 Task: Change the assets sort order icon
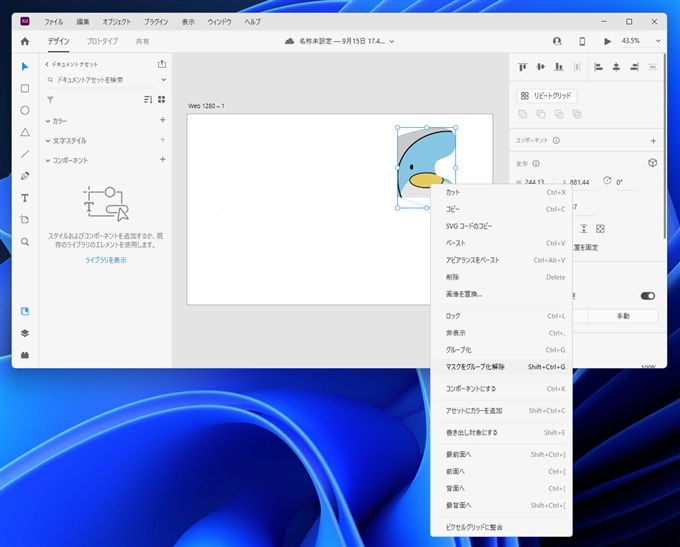click(148, 99)
